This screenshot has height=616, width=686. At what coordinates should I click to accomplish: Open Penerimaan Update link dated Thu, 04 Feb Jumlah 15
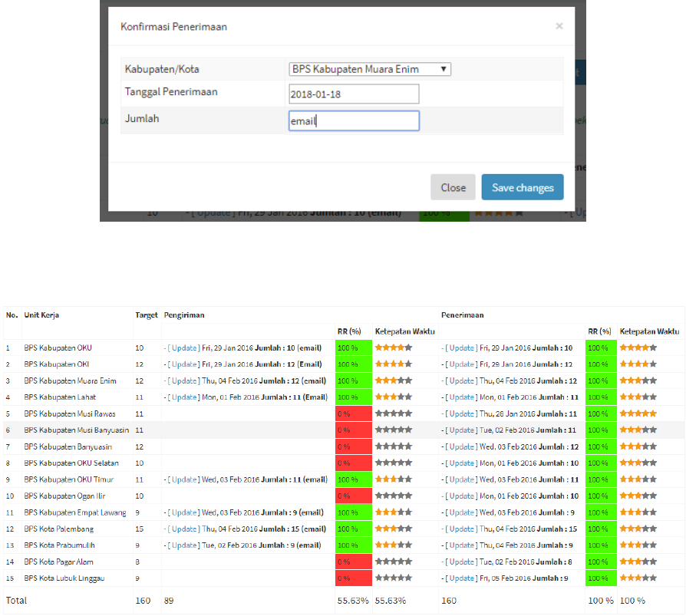coord(462,529)
